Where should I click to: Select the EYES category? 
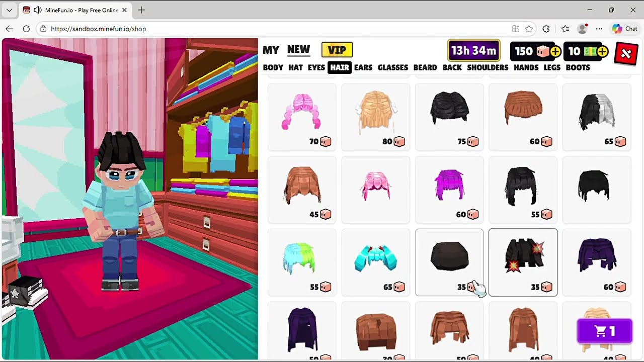point(316,67)
